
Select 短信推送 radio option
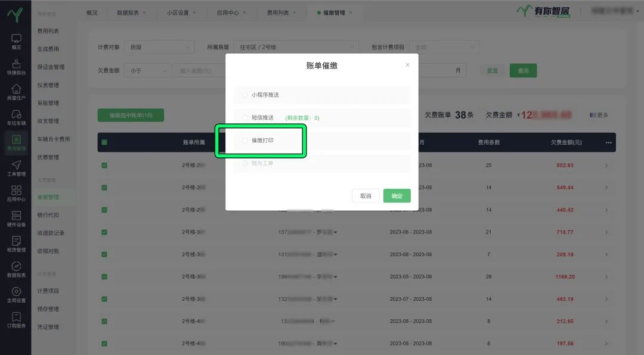coord(245,118)
